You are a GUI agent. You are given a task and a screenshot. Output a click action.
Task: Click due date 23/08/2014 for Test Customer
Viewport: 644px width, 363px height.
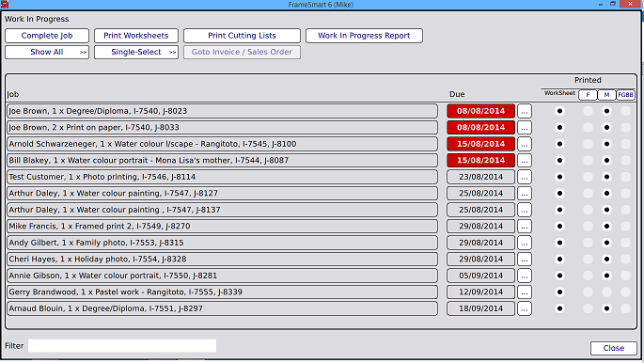point(481,177)
